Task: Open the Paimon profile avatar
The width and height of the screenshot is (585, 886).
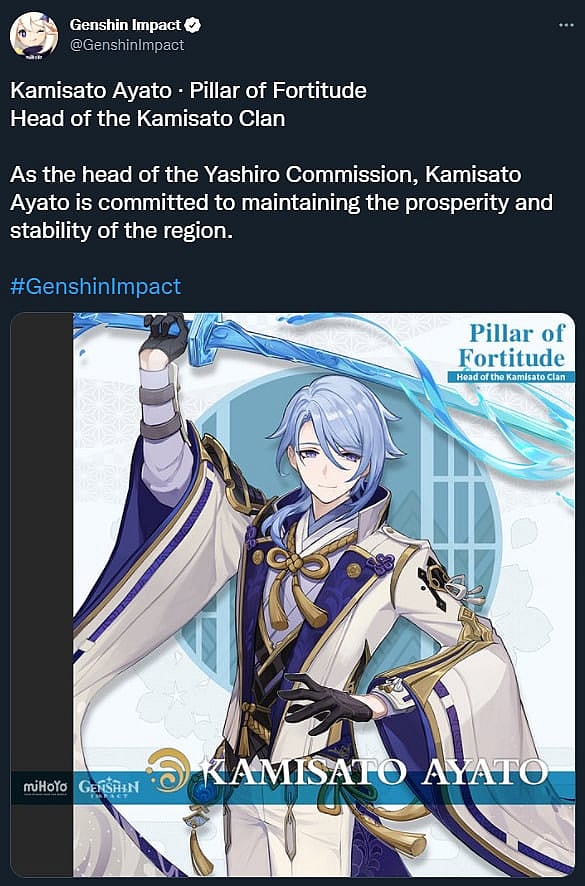Action: [33, 35]
